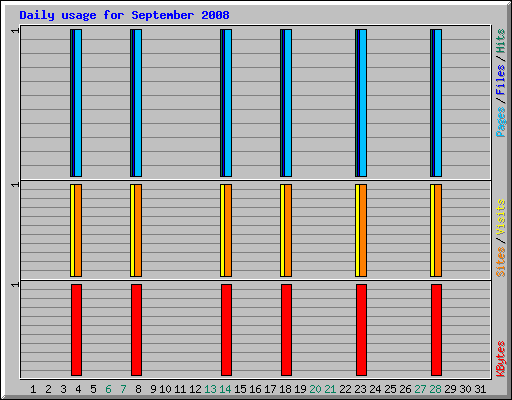
Task: Pick the red KBytes bar for day 4
Action: tap(76, 330)
